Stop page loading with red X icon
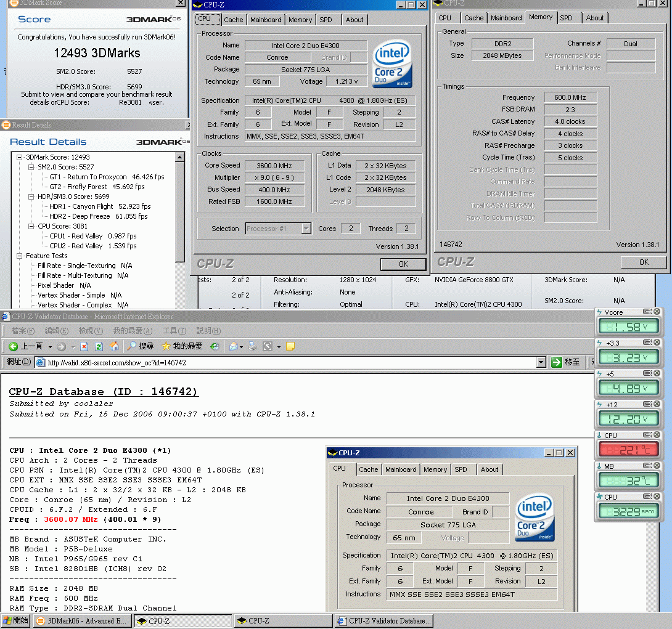The height and width of the screenshot is (629, 672). tap(84, 346)
